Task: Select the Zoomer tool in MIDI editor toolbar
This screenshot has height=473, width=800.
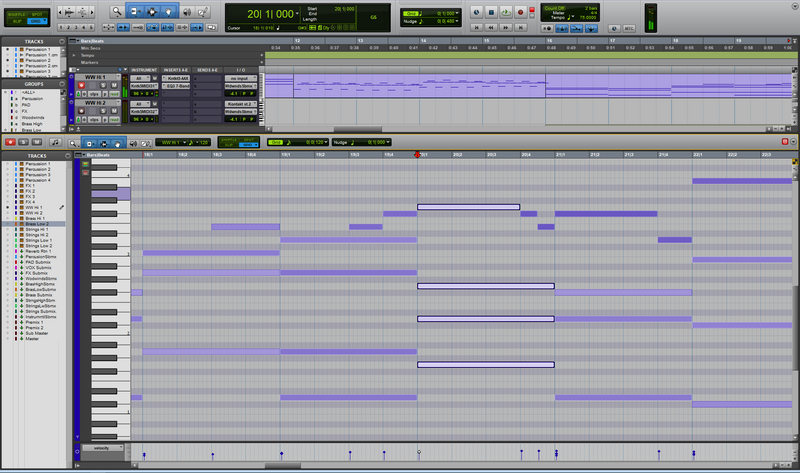Action: [x=74, y=143]
